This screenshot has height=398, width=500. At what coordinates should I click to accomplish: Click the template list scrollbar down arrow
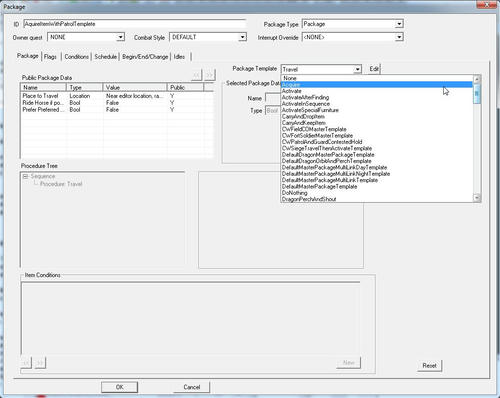pos(477,198)
